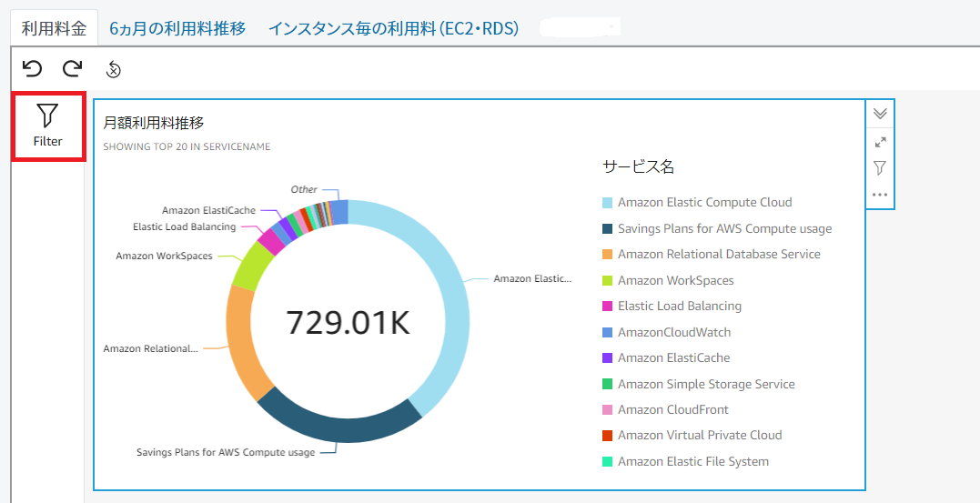Click the 'Amazon WorkSpaces' chart label
The image size is (980, 503).
pos(164,256)
